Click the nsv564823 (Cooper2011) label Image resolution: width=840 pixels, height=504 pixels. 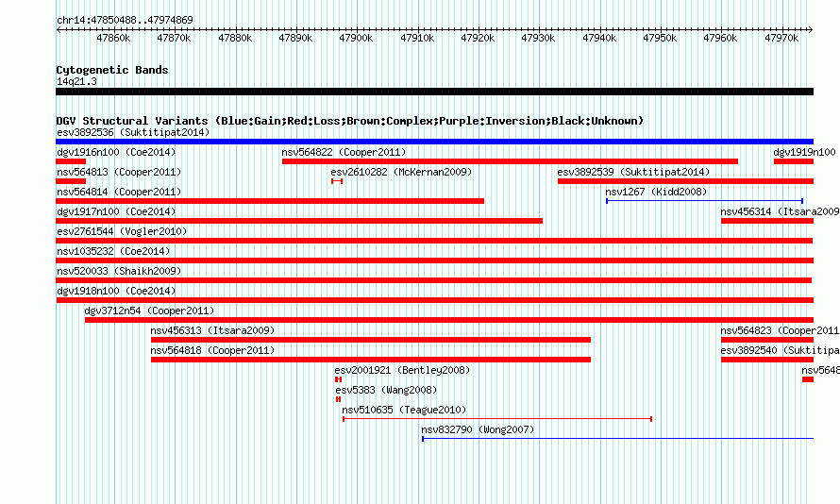click(x=780, y=330)
